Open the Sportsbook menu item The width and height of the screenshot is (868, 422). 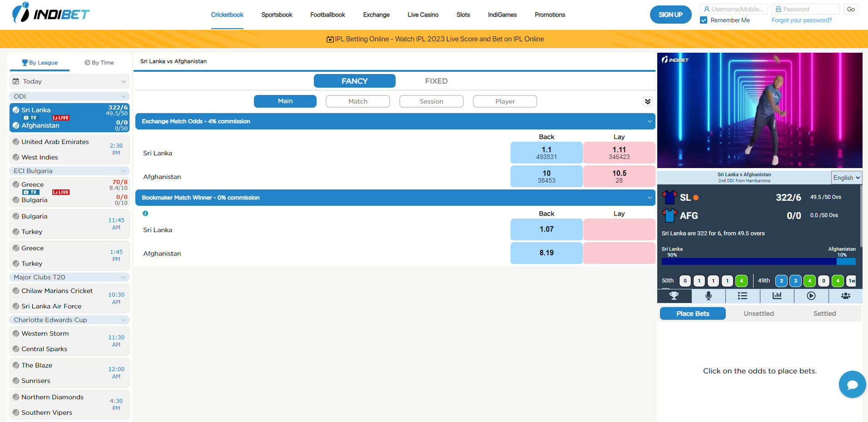click(277, 15)
